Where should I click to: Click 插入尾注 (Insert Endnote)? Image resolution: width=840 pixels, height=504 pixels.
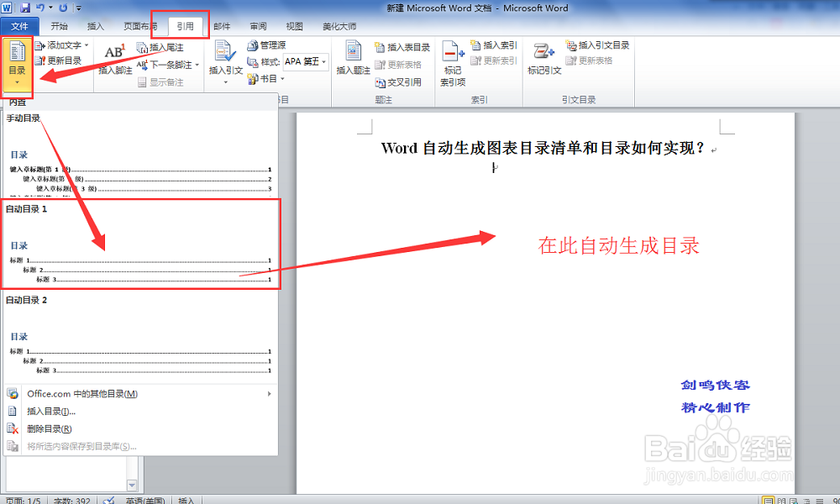pyautogui.click(x=160, y=47)
